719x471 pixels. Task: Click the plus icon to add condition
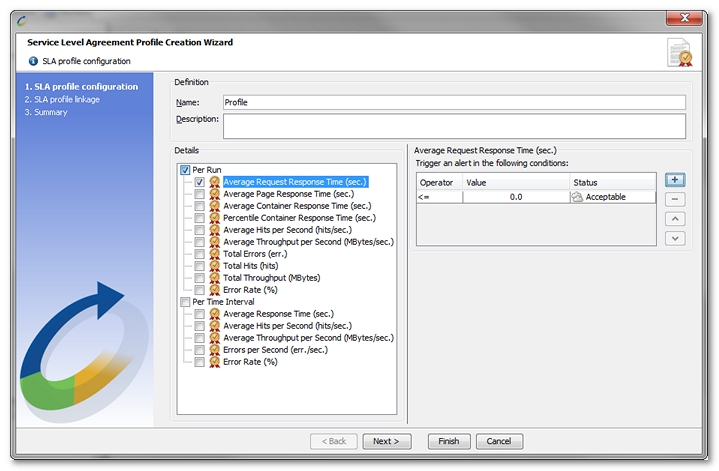coord(675,180)
